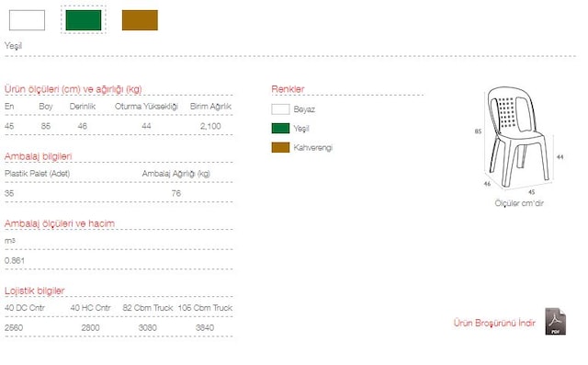Click the Yeşil swatch in Renkler list
Image resolution: width=588 pixels, height=365 pixels.
[280, 129]
